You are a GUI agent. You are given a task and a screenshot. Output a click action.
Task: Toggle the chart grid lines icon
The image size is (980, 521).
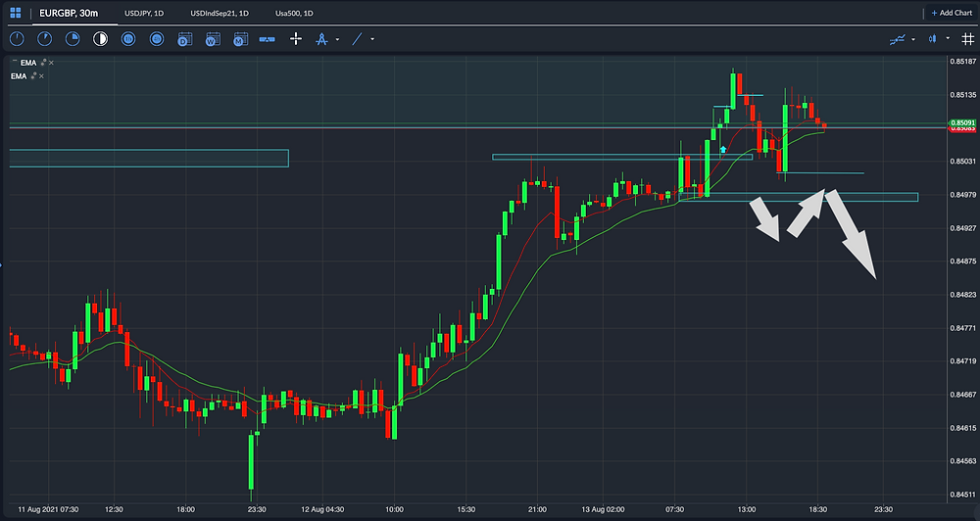tap(967, 39)
